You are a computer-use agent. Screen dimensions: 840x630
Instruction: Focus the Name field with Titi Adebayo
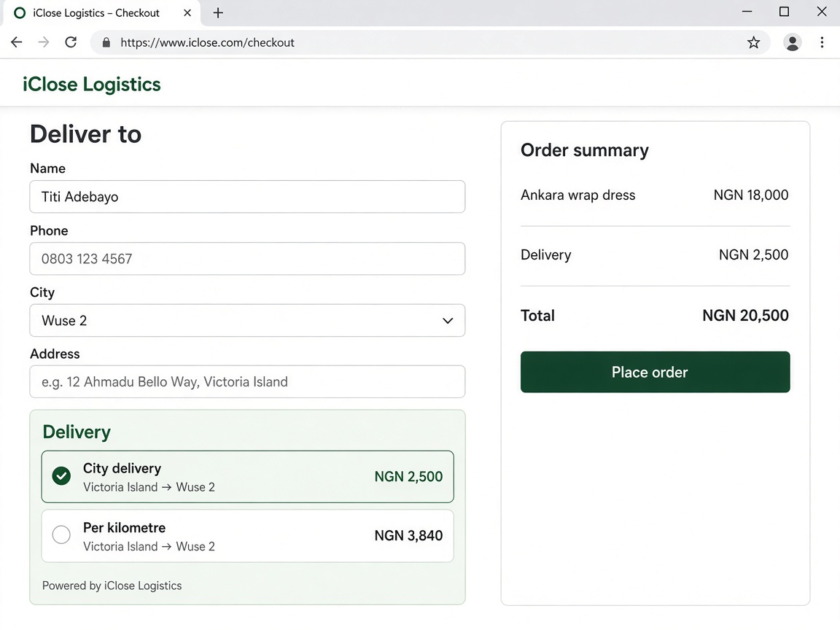click(x=247, y=197)
